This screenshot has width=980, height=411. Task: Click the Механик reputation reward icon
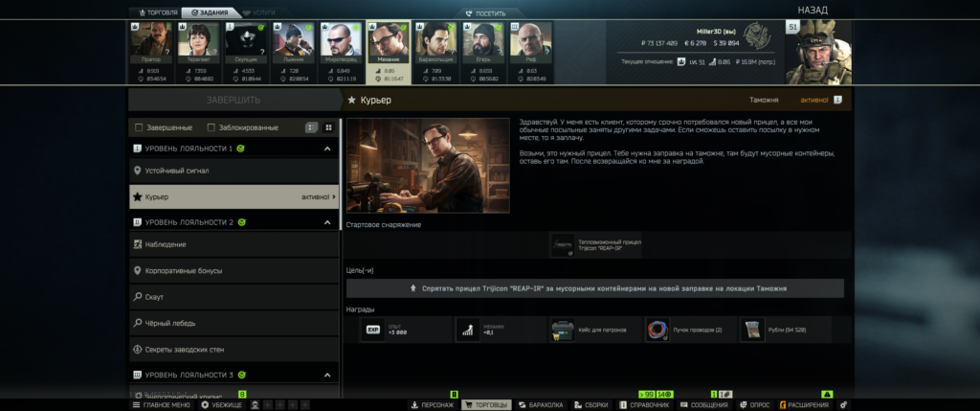467,330
